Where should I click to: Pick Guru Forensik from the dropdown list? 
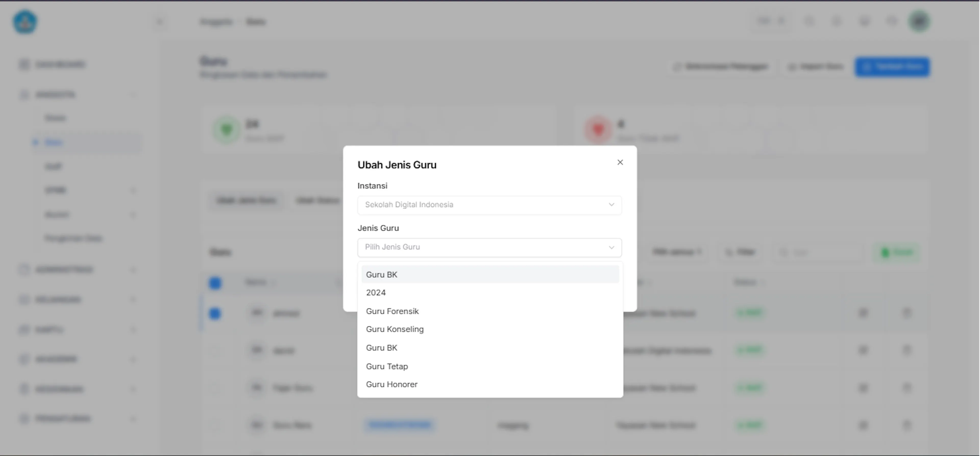(490, 311)
